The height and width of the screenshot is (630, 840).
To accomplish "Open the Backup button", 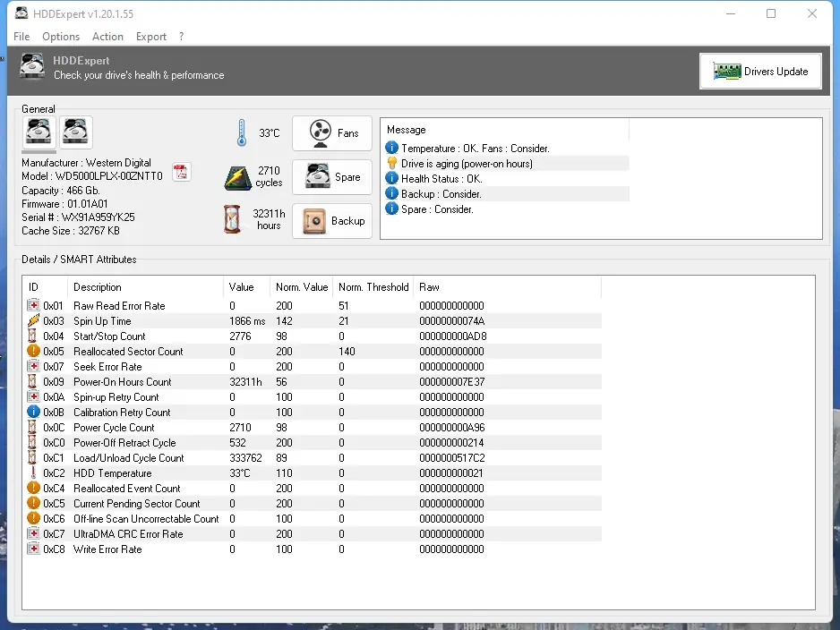I will tap(332, 221).
